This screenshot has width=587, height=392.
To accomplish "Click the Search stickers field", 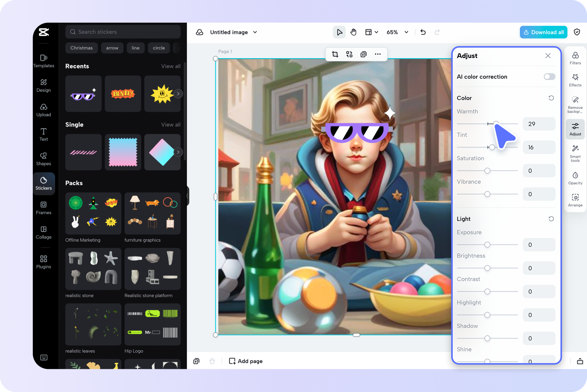I will coord(123,32).
